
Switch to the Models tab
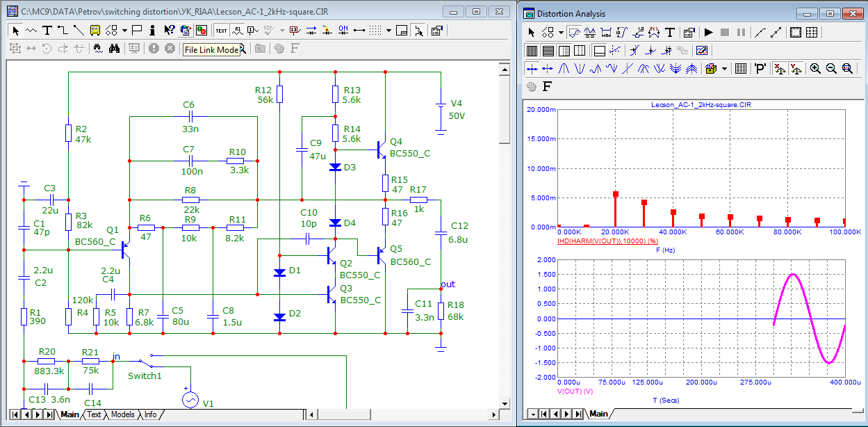point(123,414)
